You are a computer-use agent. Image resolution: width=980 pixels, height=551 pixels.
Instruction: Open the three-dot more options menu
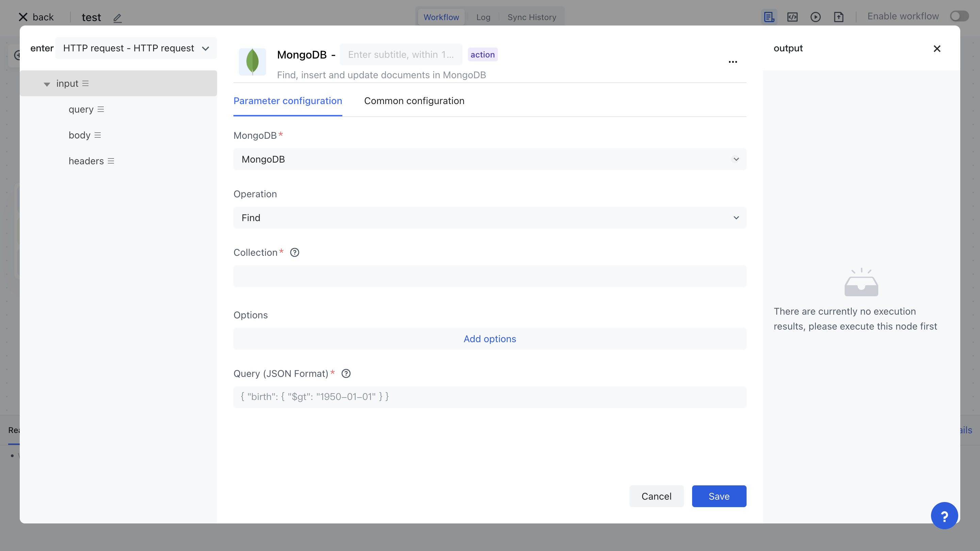click(x=733, y=62)
